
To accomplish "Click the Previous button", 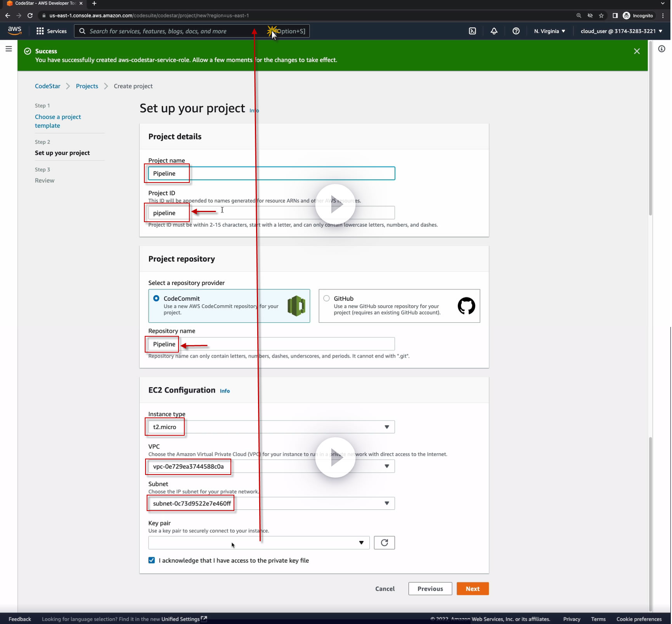I will pyautogui.click(x=430, y=589).
